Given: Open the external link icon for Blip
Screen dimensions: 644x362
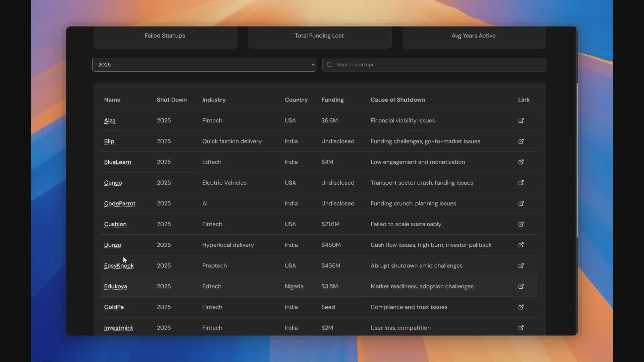Looking at the screenshot, I should 521,141.
